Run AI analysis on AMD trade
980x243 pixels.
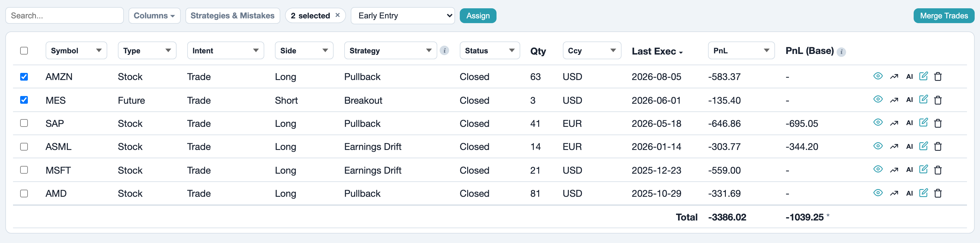[x=909, y=193]
